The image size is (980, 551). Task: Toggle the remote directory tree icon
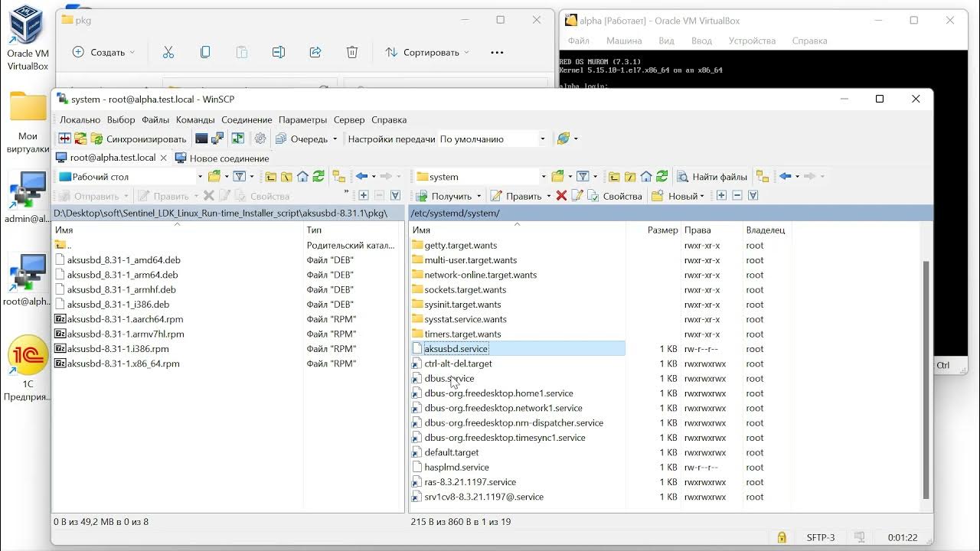pyautogui.click(x=762, y=177)
